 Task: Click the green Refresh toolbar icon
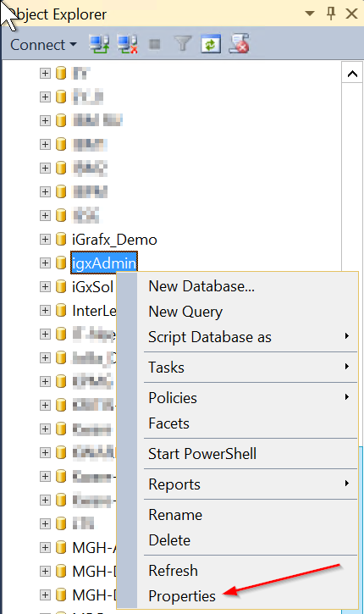[211, 44]
